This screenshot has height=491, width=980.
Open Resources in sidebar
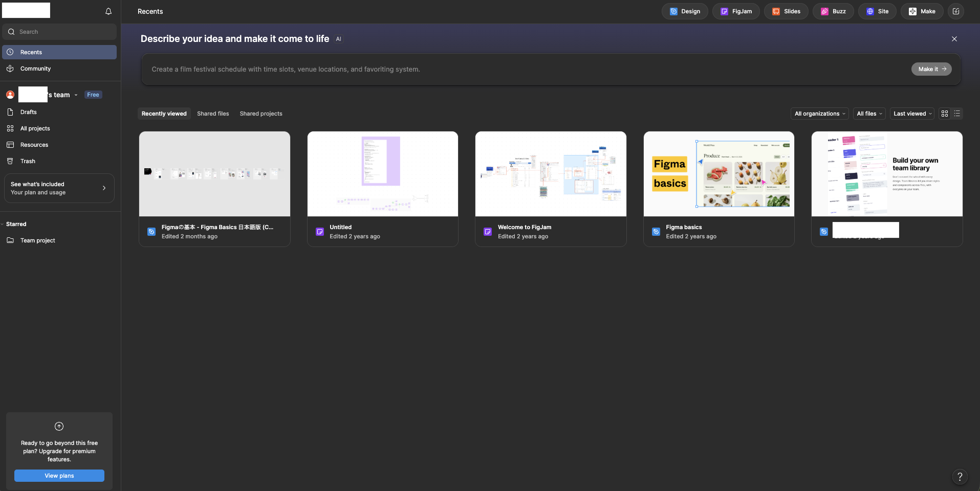[59, 145]
